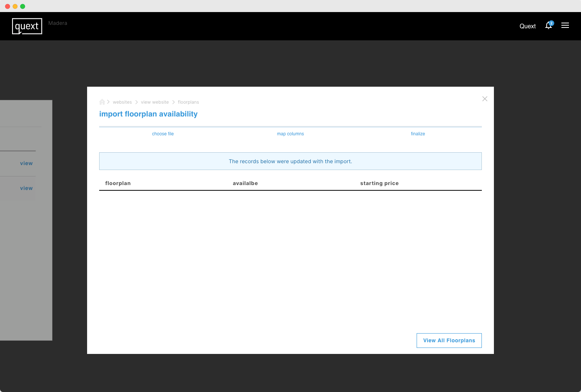Click the starting price column header
Screen dimensions: 581x392
379,183
